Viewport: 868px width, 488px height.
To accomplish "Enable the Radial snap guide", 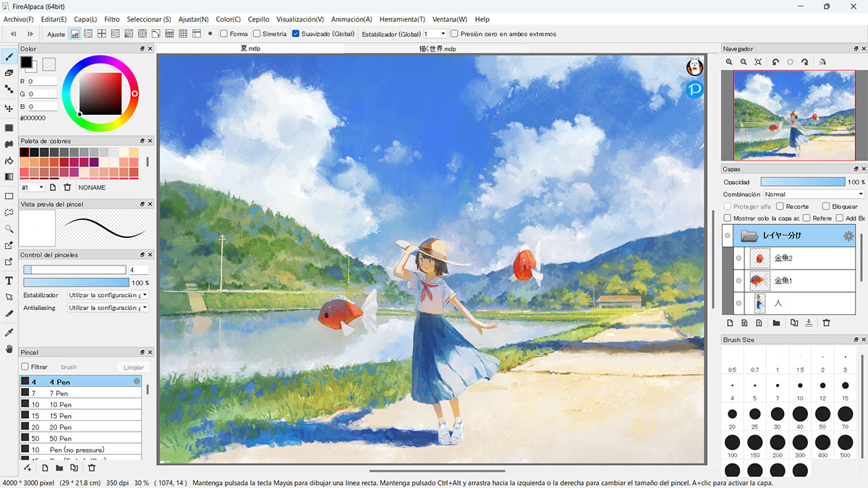I will coord(129,34).
